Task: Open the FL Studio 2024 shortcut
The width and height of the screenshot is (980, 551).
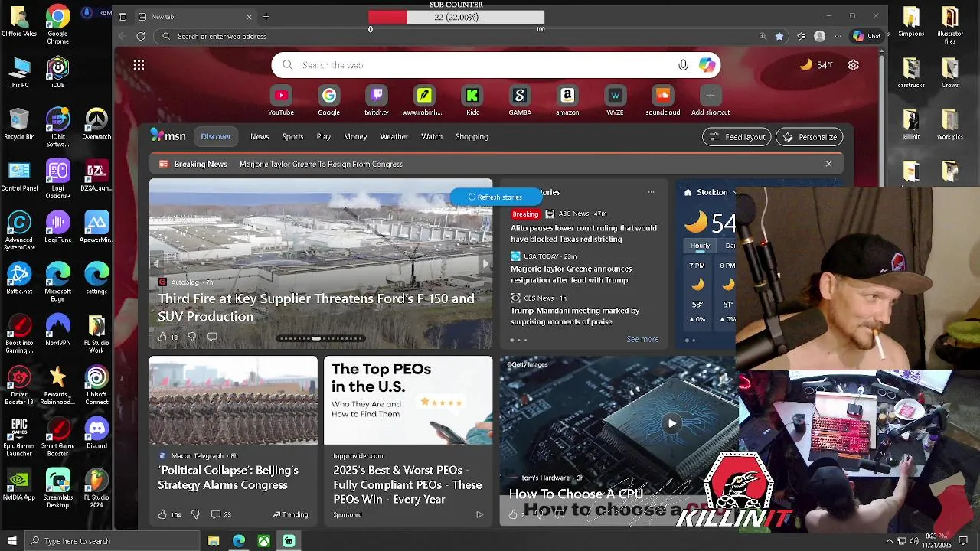Action: (x=96, y=488)
